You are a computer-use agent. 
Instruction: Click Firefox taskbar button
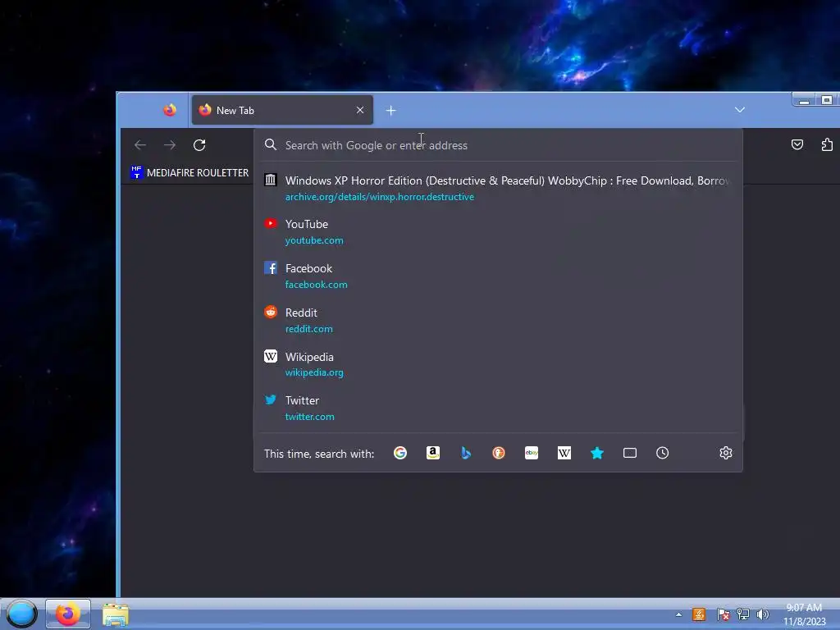tap(68, 614)
